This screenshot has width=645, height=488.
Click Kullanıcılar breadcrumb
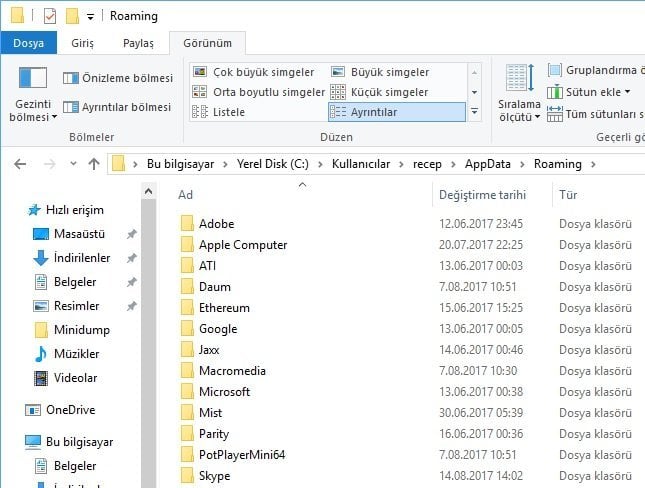tap(361, 164)
